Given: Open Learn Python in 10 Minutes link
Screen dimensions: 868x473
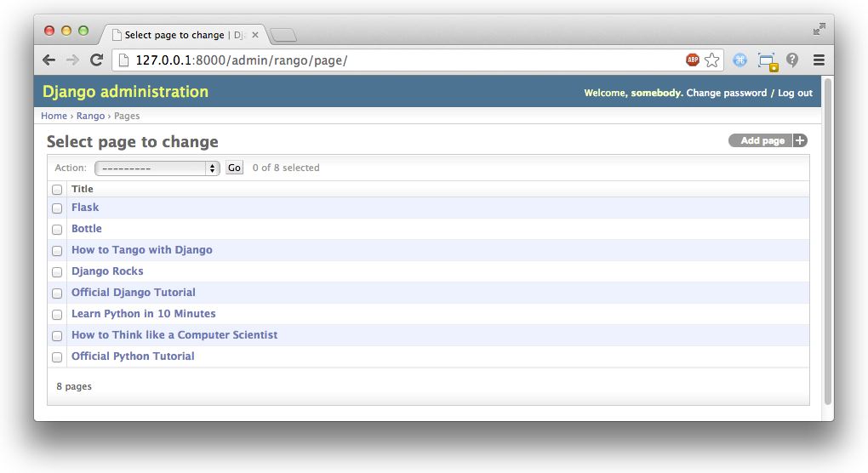Looking at the screenshot, I should pos(143,314).
